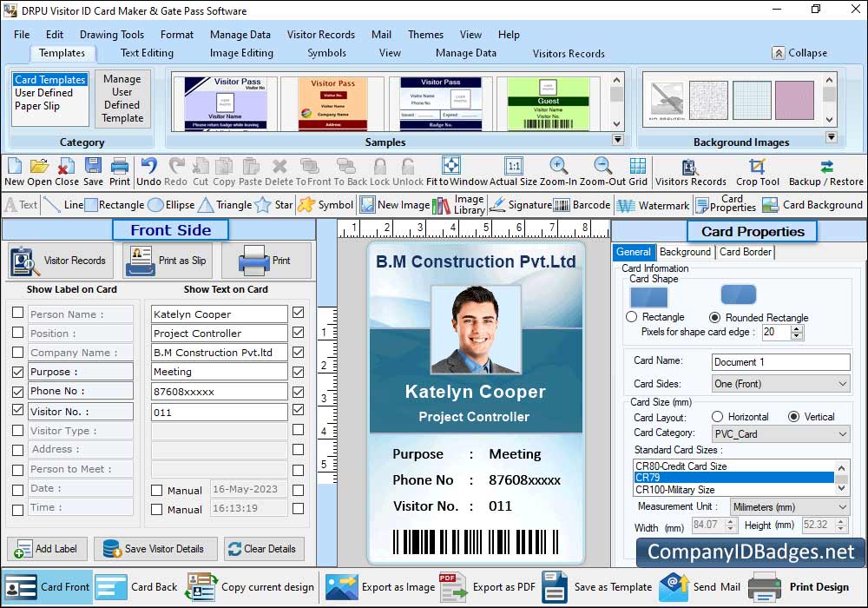Add a Signature to the card

(x=521, y=205)
